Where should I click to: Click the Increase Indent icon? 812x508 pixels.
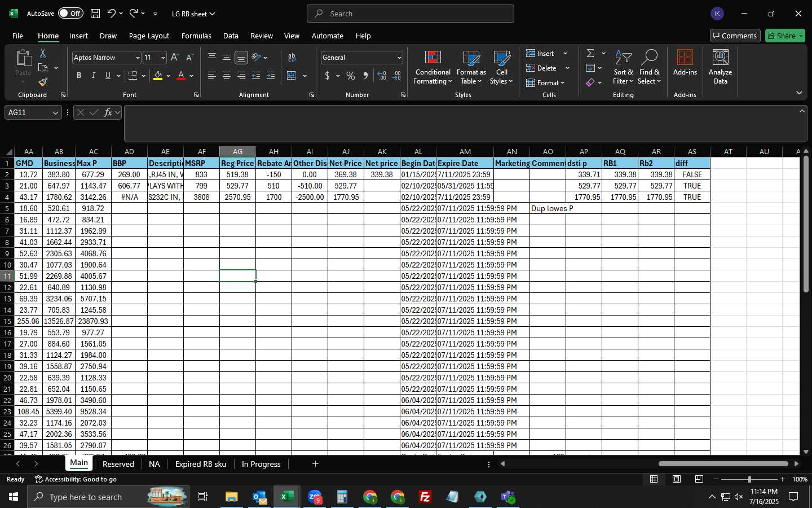[x=271, y=76]
